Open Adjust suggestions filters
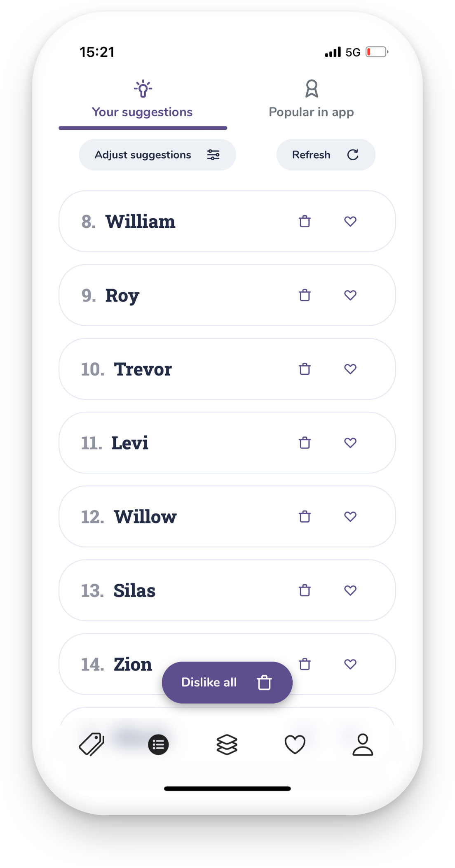This screenshot has width=455, height=868. pos(157,155)
